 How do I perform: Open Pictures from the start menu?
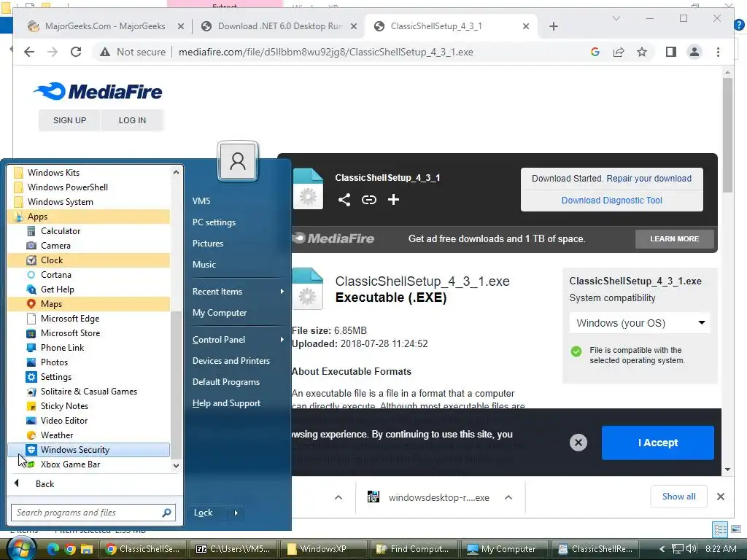(x=208, y=244)
